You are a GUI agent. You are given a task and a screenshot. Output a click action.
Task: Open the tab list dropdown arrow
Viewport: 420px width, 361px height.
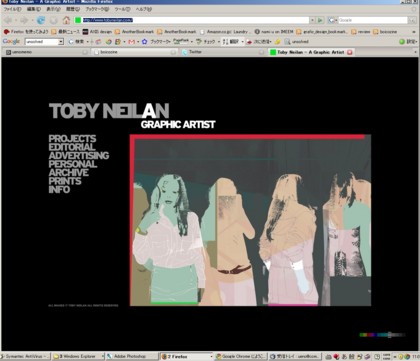tap(415, 52)
